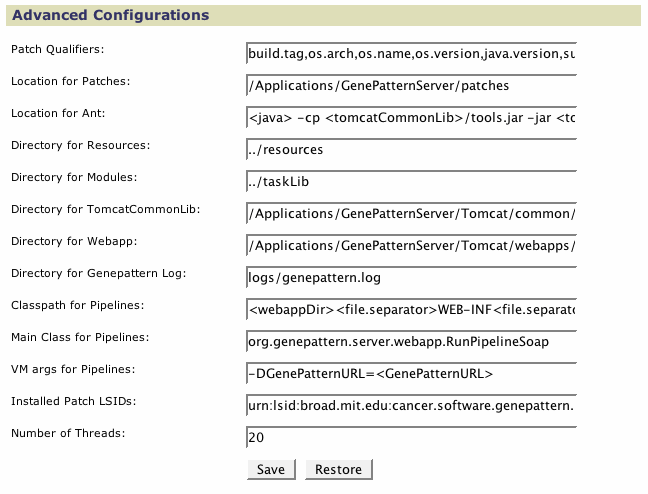
Task: Click the 'Installed Patch LSIDs:' label
Action: (x=73, y=401)
